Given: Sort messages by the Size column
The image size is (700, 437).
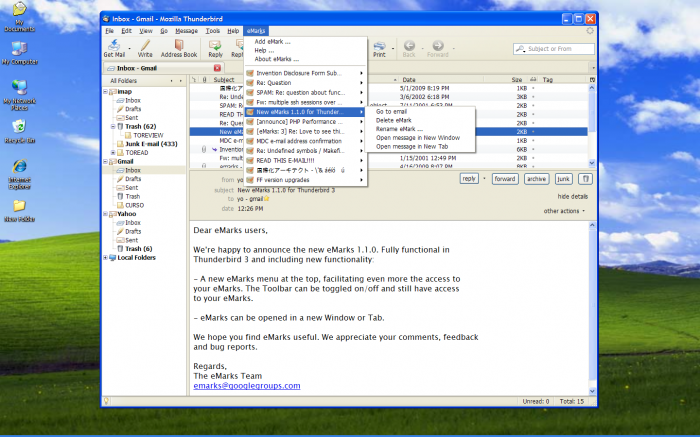Looking at the screenshot, I should pos(517,79).
